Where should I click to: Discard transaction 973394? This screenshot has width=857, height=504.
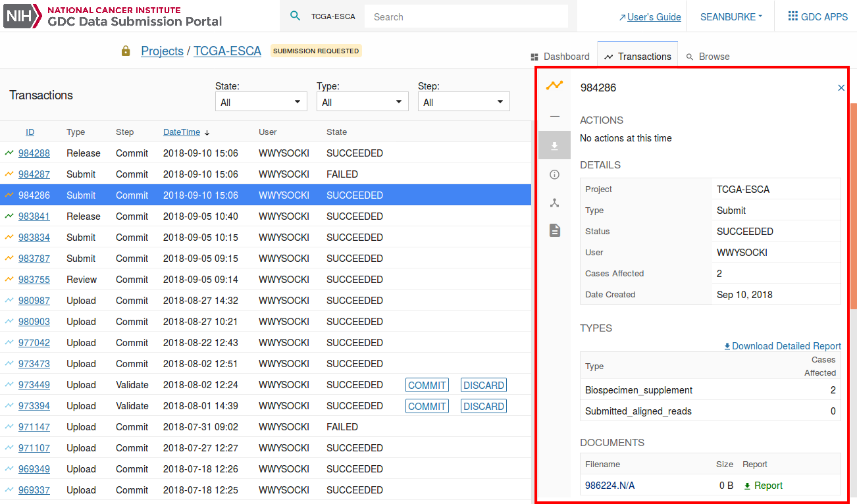click(x=483, y=406)
